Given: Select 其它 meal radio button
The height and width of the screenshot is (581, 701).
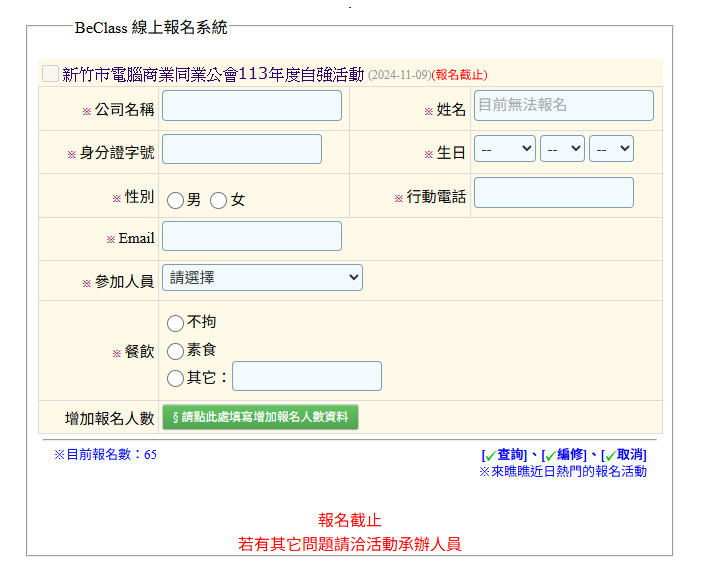Looking at the screenshot, I should (x=175, y=378).
